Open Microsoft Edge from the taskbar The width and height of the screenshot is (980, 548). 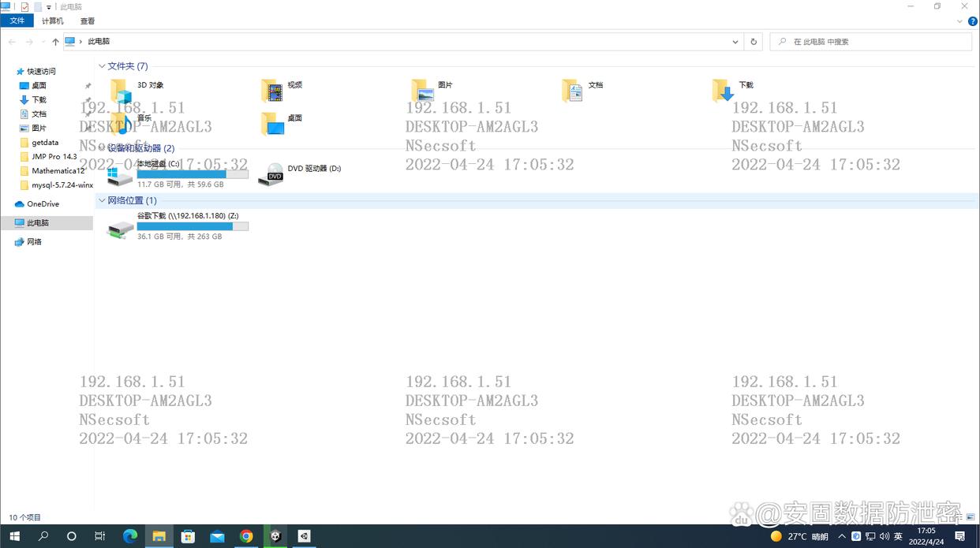point(130,536)
